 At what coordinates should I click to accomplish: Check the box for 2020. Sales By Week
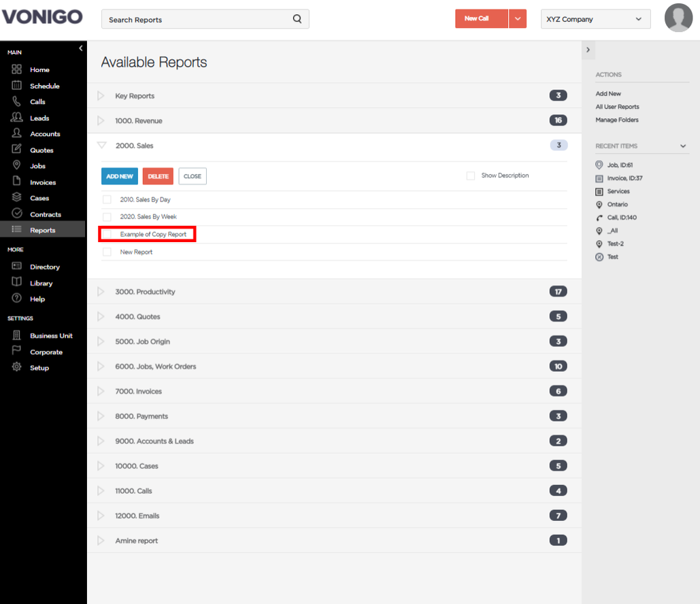pos(107,217)
